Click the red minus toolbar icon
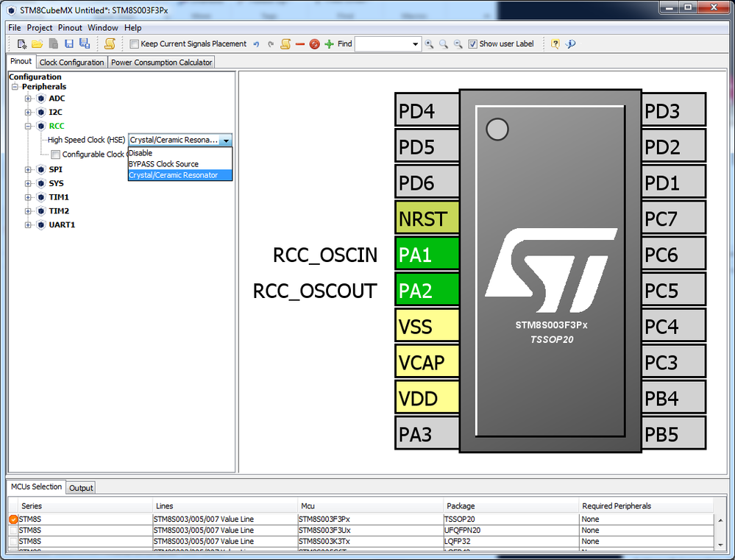Image resolution: width=735 pixels, height=560 pixels. click(300, 44)
